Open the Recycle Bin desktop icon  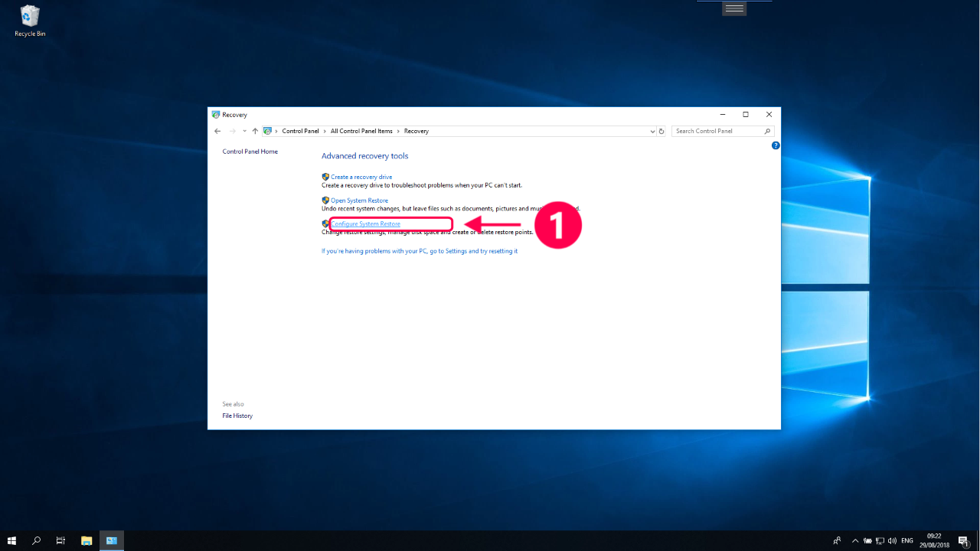tap(30, 21)
